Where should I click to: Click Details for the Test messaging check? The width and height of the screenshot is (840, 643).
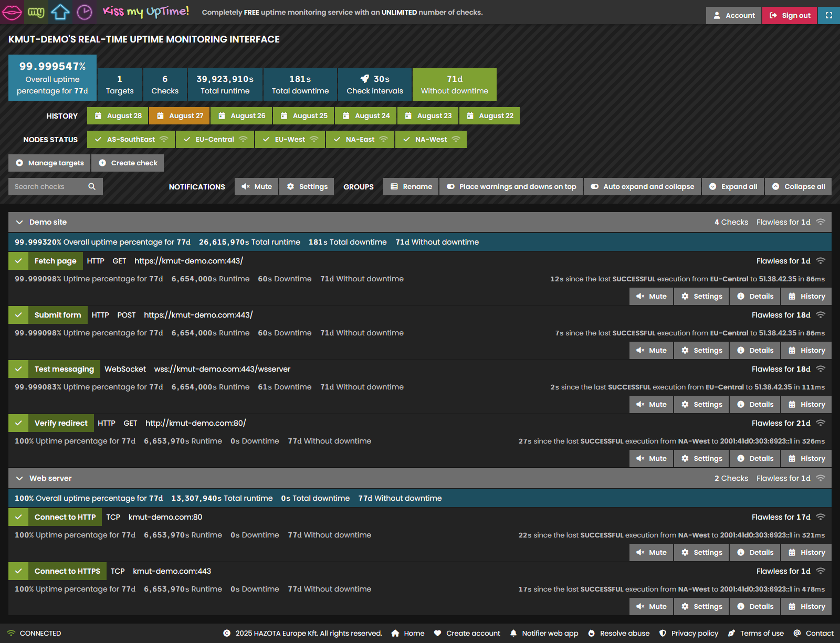(754, 404)
